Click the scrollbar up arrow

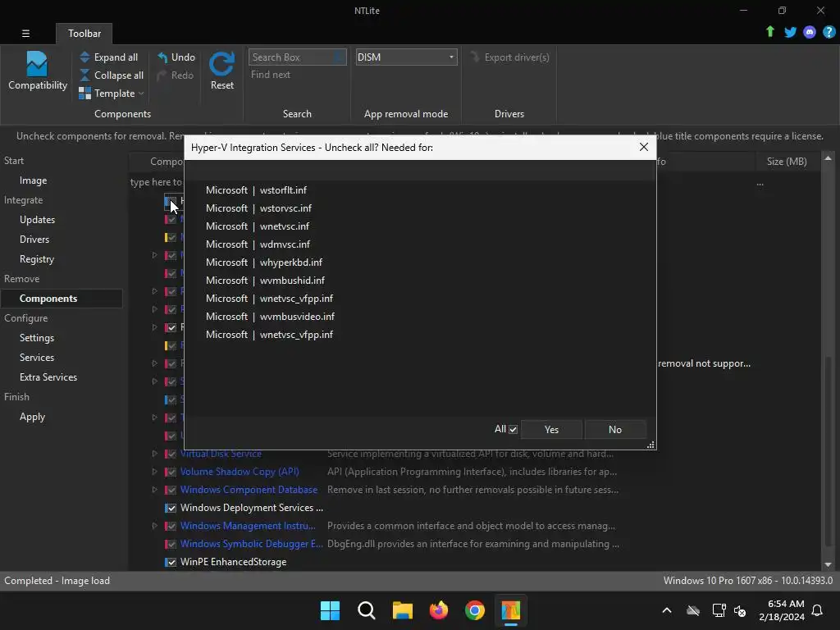(829, 158)
